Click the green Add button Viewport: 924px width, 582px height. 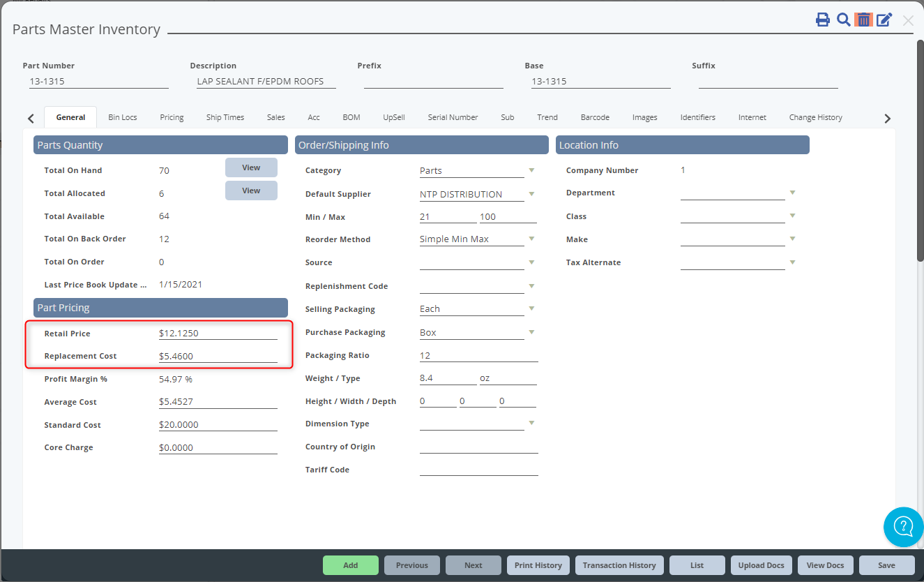351,565
